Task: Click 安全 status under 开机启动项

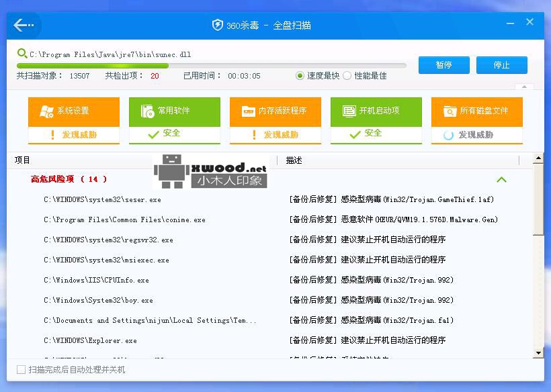Action: [373, 133]
